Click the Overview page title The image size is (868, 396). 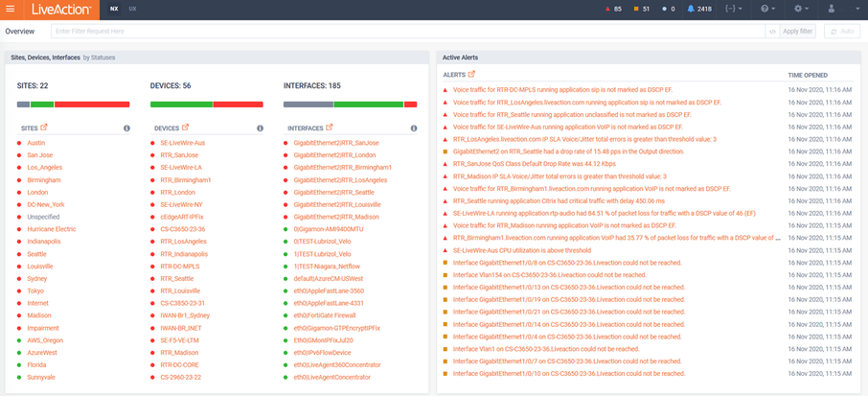[x=20, y=32]
